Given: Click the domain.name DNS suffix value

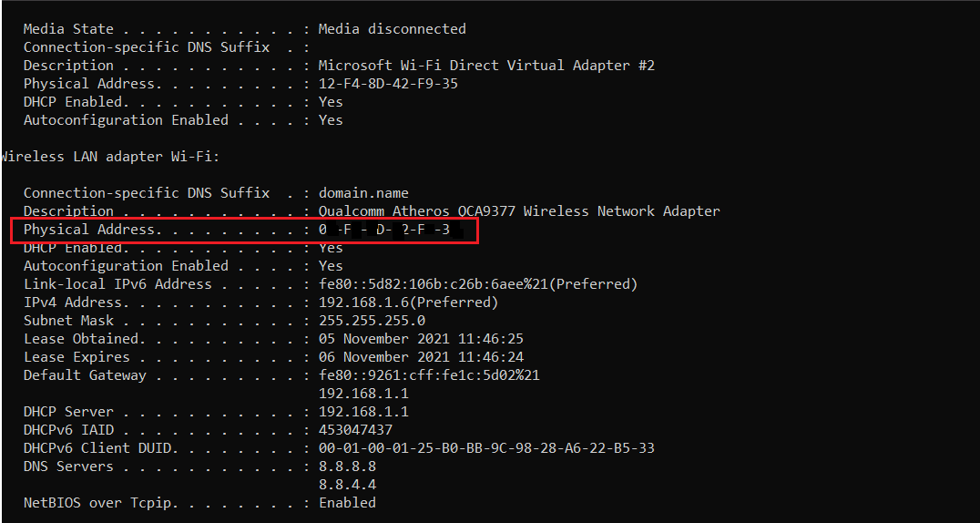Looking at the screenshot, I should pos(363,193).
